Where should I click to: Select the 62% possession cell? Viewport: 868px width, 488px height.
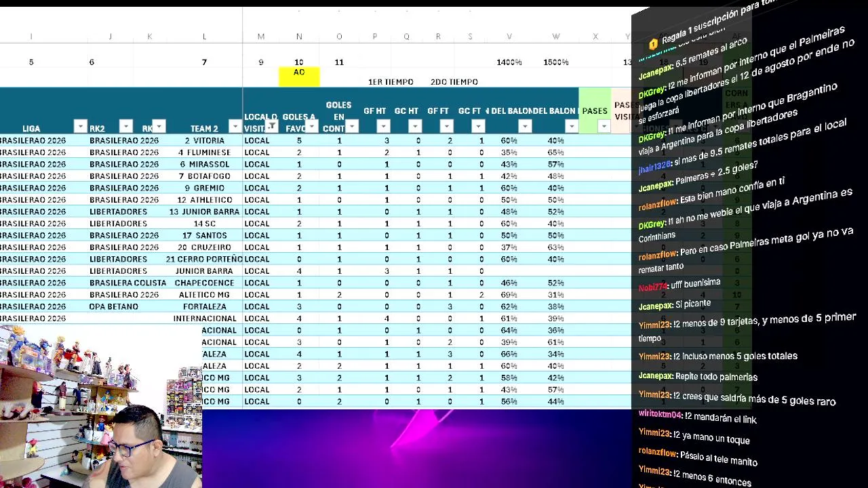(x=509, y=306)
